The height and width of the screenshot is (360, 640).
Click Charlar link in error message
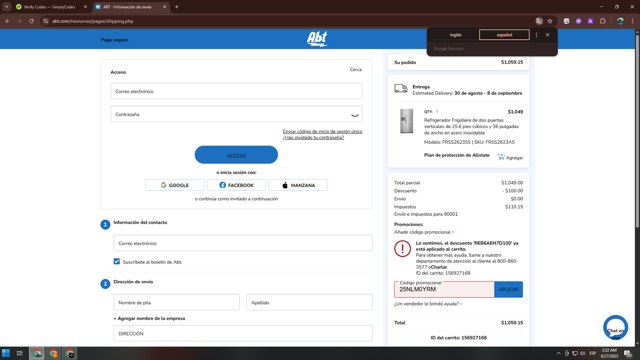[439, 267]
